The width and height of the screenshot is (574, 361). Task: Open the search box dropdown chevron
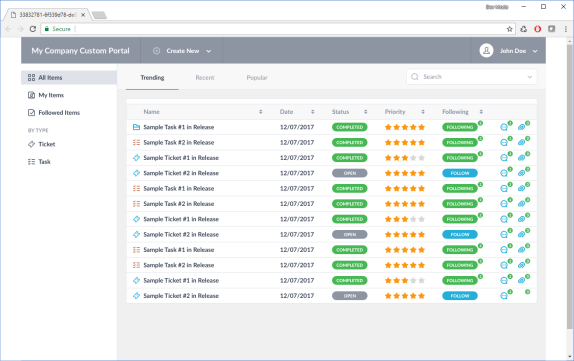tap(530, 77)
